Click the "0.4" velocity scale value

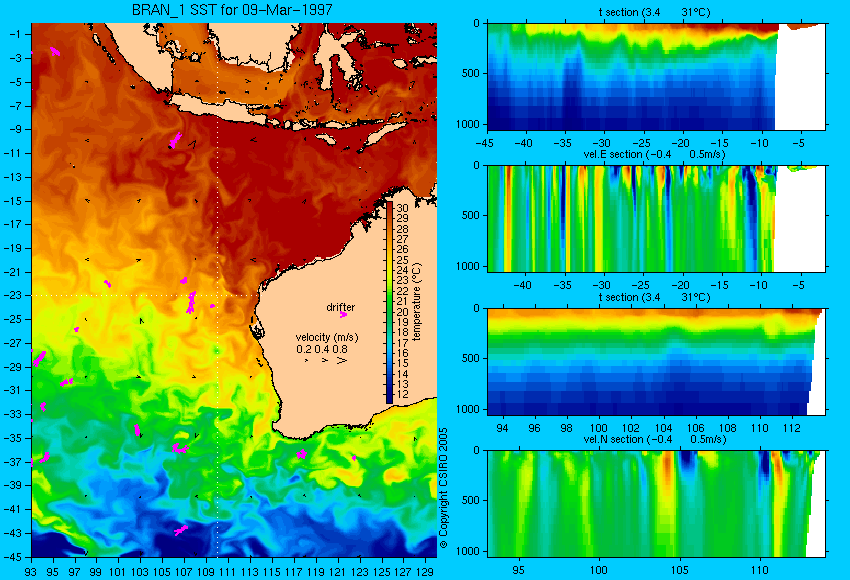point(322,349)
